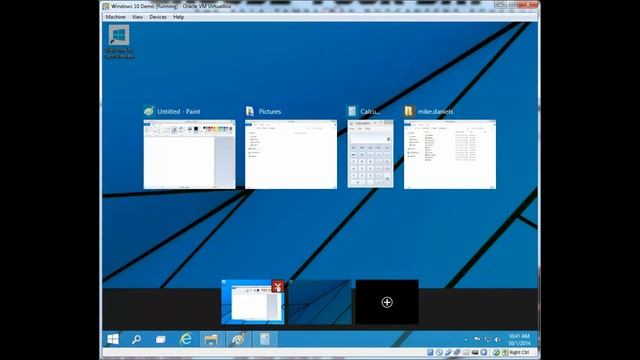Switch to the Pictures window thumbnail
Screen dimensions: 640x360
pos(291,154)
